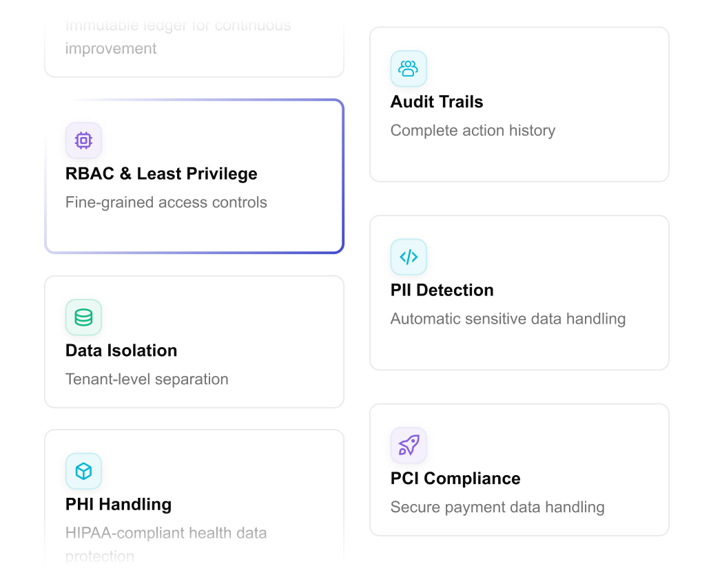
Task: Click "HIPAA-compliant health data" description text
Action: tap(166, 533)
